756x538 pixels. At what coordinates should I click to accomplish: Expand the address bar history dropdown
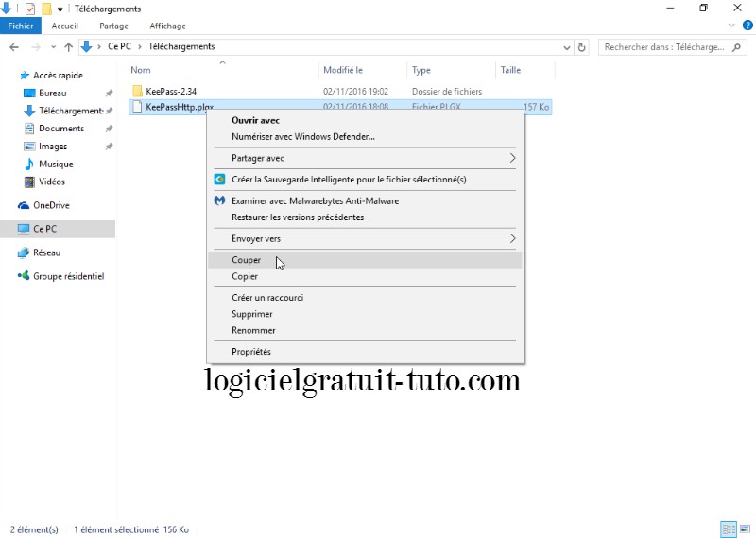tap(566, 47)
